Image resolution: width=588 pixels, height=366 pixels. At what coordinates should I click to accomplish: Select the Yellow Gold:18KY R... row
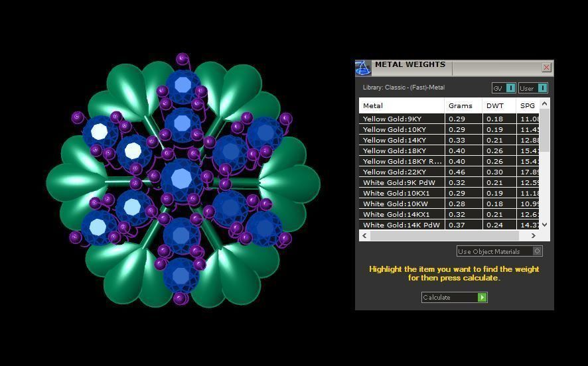tap(449, 161)
